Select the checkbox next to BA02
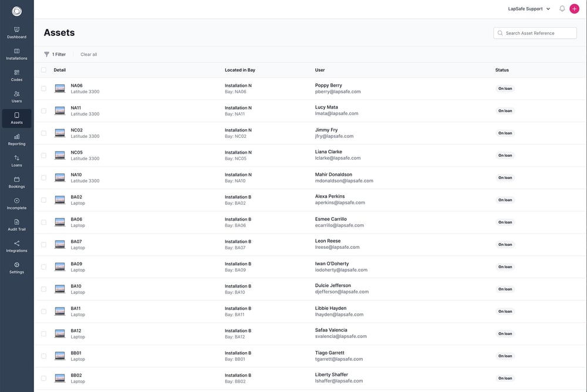The width and height of the screenshot is (587, 392). click(43, 199)
